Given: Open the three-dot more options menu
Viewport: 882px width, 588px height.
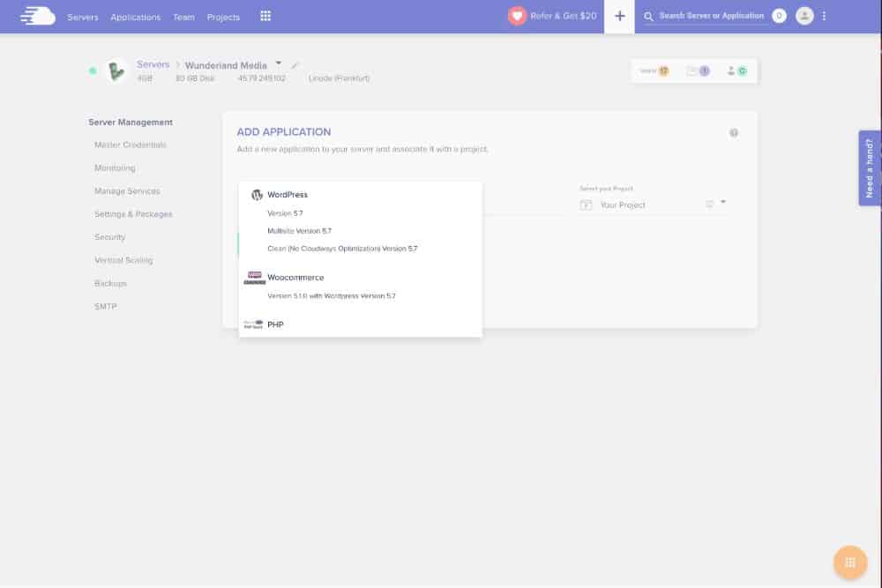Looking at the screenshot, I should tap(824, 16).
